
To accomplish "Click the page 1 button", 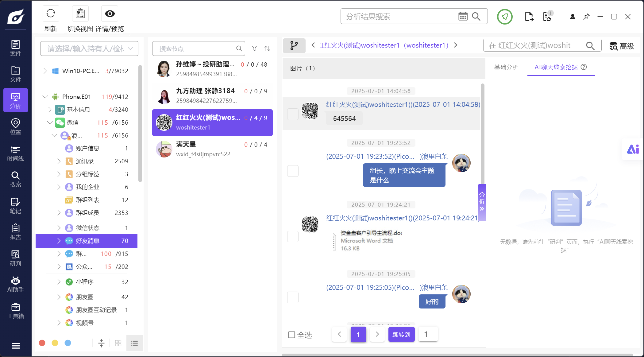I will pos(358,334).
